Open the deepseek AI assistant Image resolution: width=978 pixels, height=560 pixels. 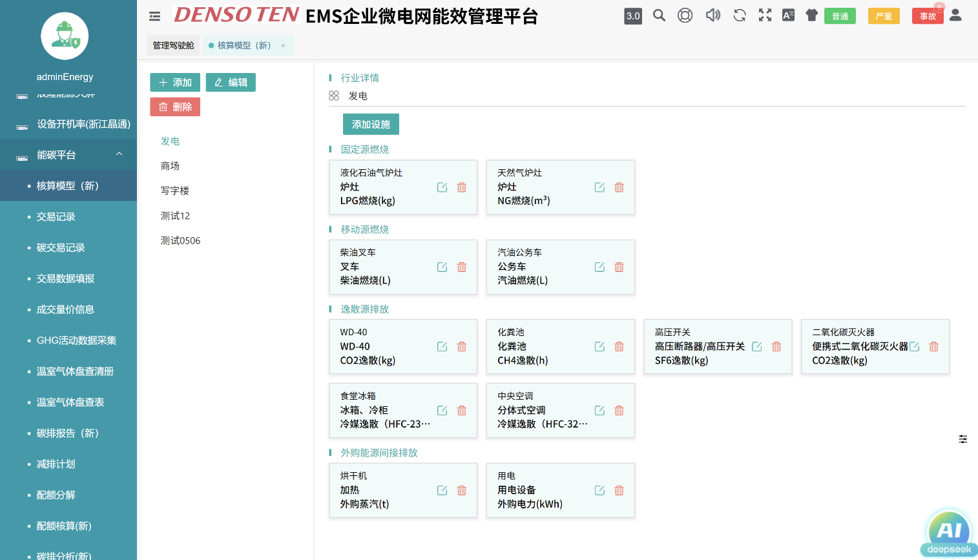point(949,532)
